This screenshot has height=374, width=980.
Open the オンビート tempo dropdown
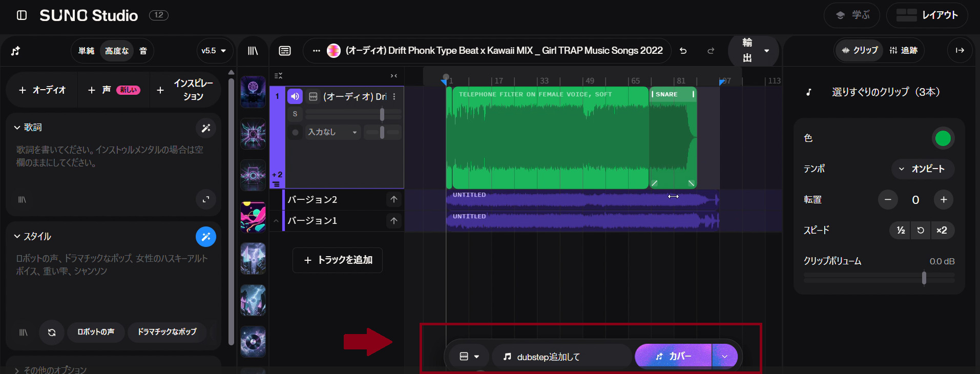[923, 169]
